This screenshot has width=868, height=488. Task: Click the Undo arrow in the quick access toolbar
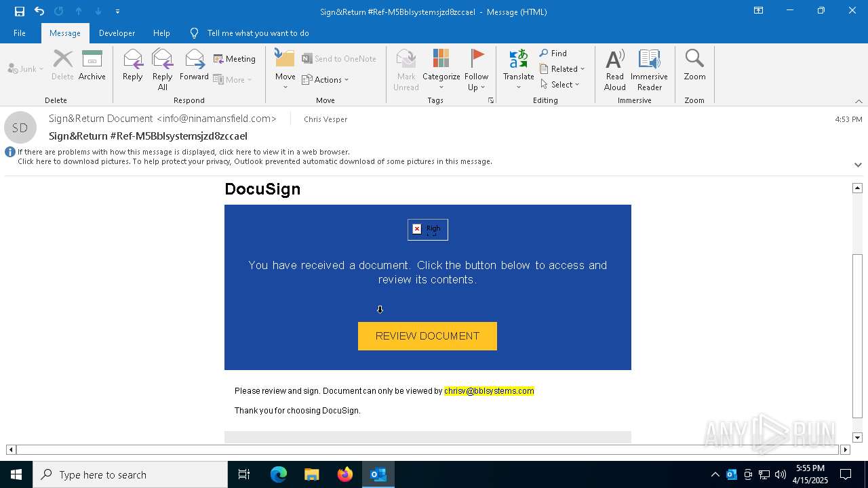click(x=39, y=12)
